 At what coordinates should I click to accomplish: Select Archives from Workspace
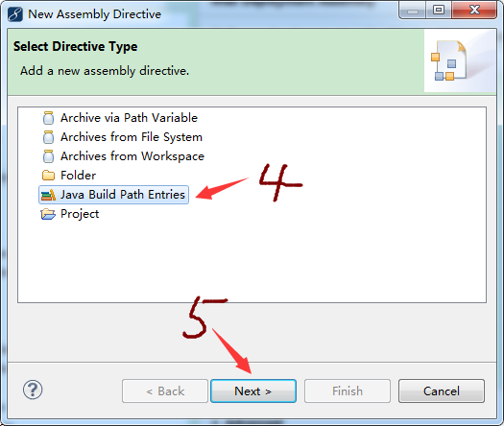(x=132, y=156)
